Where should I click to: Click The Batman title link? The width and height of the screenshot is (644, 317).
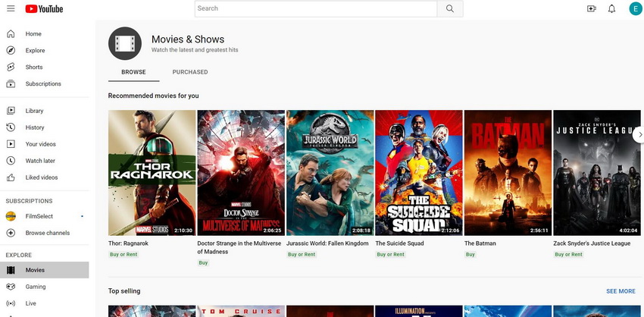coord(480,243)
